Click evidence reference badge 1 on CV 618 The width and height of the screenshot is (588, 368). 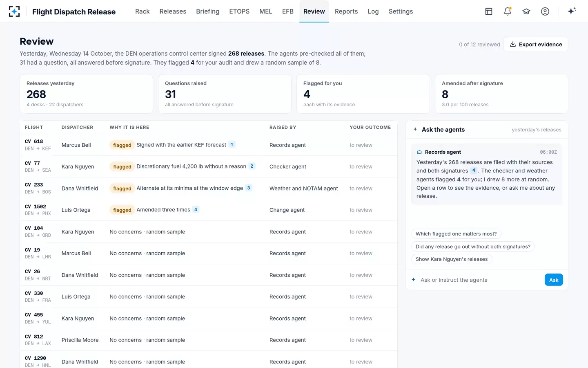coord(232,145)
